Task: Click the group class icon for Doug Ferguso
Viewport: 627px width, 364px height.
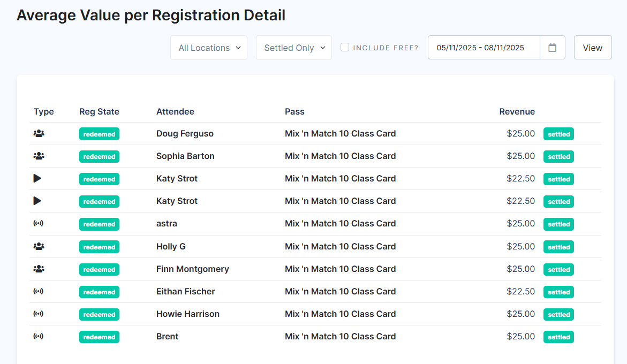Action: tap(39, 133)
